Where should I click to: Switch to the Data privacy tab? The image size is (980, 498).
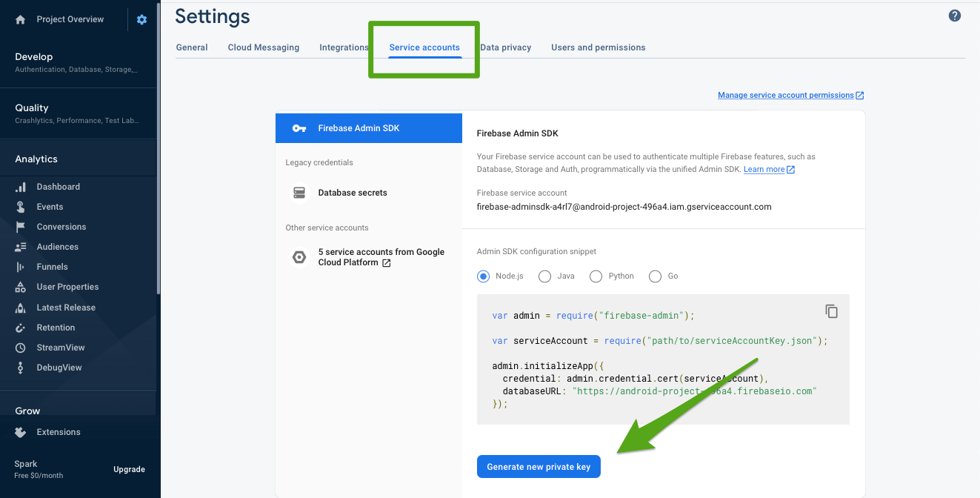pyautogui.click(x=506, y=47)
